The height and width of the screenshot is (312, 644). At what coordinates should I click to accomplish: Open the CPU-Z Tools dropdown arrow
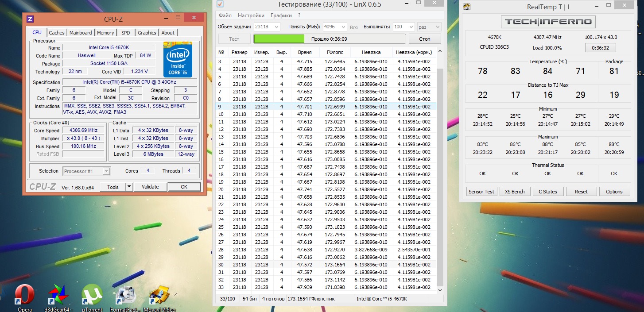[x=129, y=187]
